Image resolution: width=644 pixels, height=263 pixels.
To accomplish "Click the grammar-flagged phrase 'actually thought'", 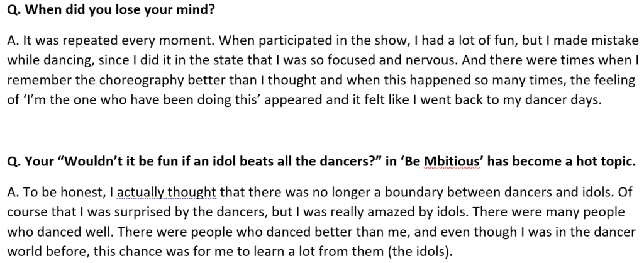I will [x=166, y=192].
